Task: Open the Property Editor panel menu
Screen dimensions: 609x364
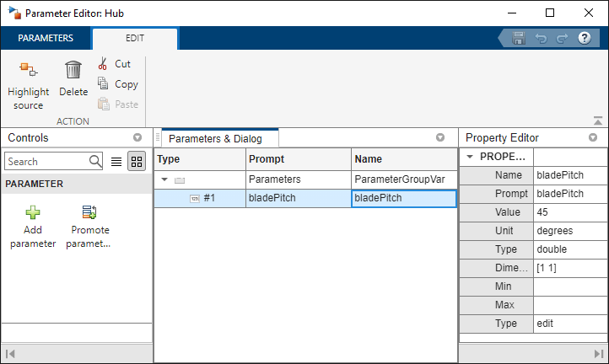Action: coord(592,137)
